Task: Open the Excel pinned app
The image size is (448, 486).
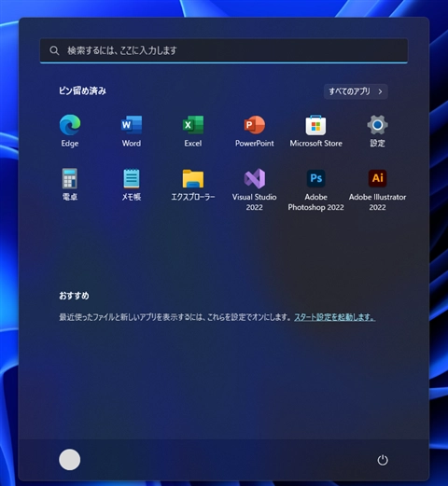Action: 193,131
